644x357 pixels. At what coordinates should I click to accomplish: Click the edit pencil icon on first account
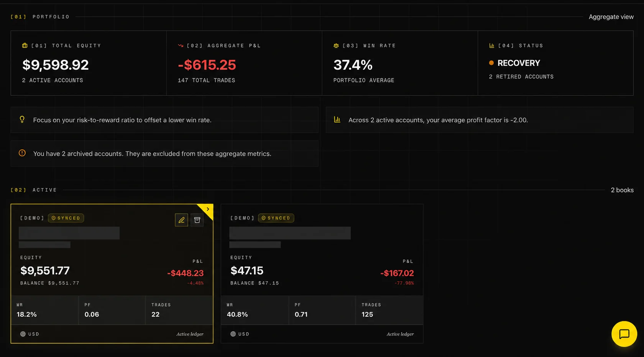point(181,220)
